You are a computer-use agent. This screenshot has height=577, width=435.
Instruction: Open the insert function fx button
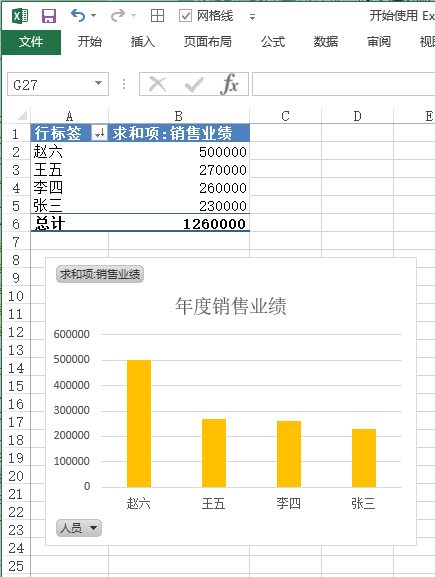tap(230, 84)
